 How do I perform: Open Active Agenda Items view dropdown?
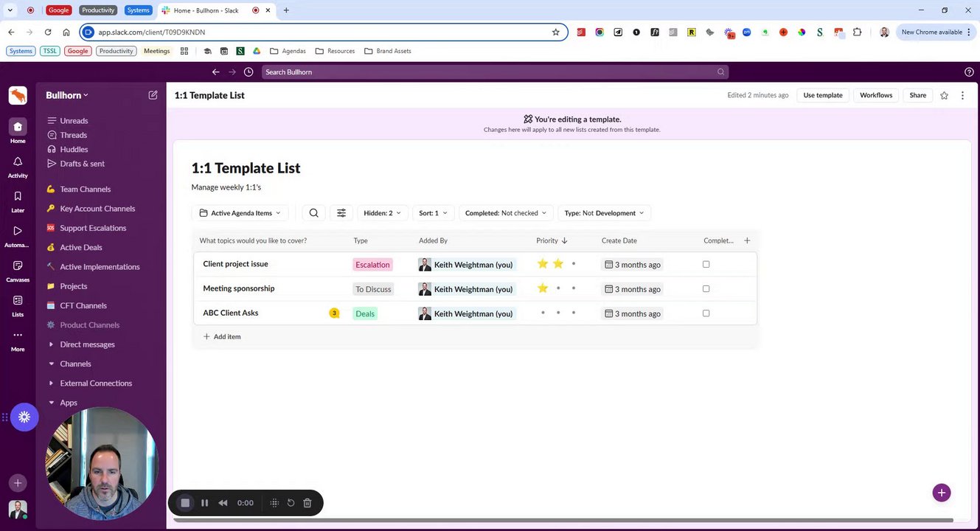tap(240, 213)
